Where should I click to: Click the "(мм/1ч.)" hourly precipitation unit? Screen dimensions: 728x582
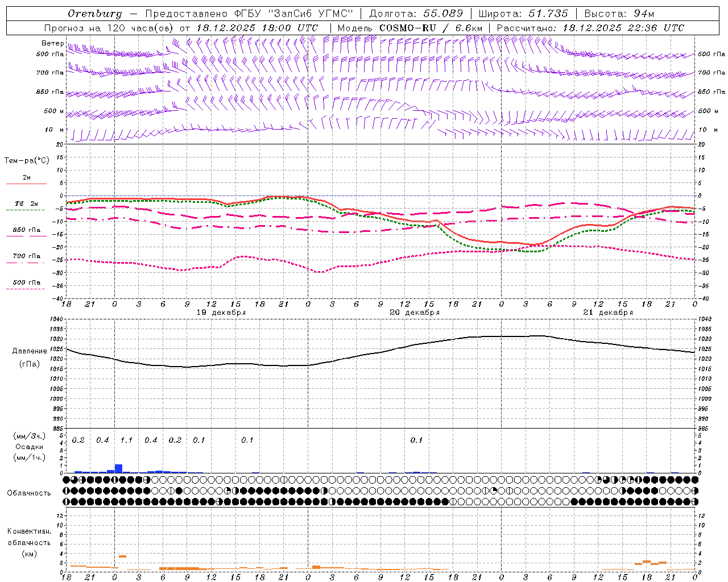click(30, 458)
